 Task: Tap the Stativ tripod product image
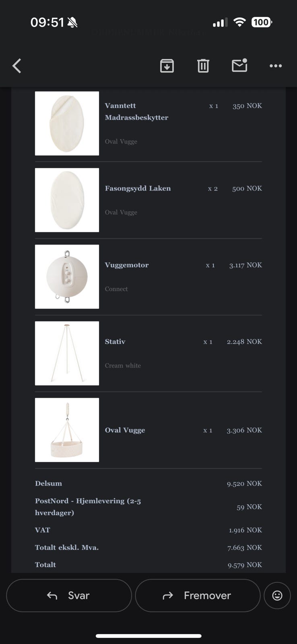[x=67, y=353]
